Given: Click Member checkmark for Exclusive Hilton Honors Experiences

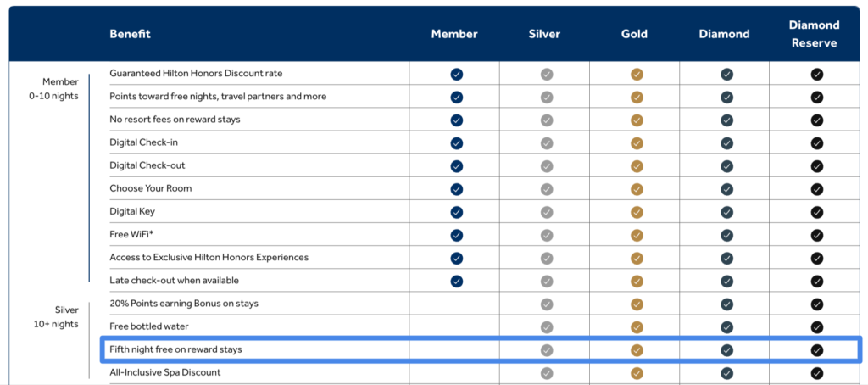Looking at the screenshot, I should click(x=457, y=258).
